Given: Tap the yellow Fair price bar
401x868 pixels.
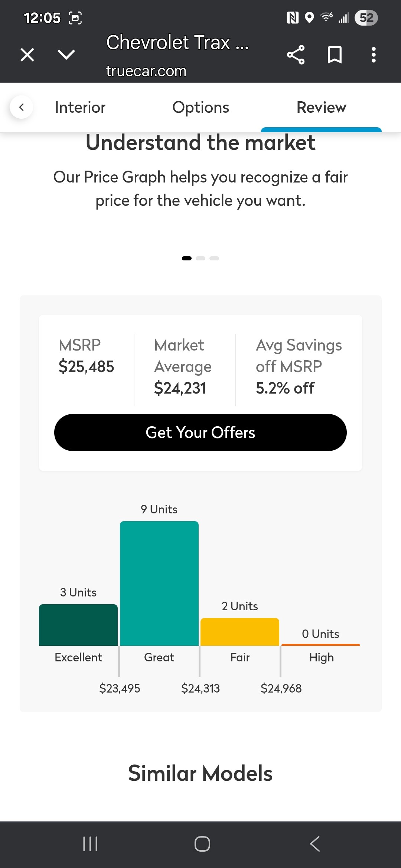Looking at the screenshot, I should pos(240,632).
